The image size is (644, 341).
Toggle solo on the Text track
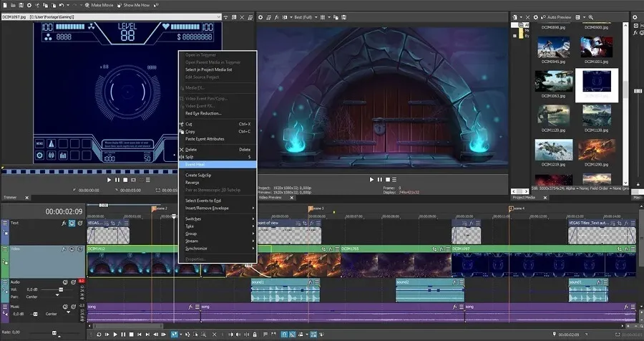click(79, 223)
